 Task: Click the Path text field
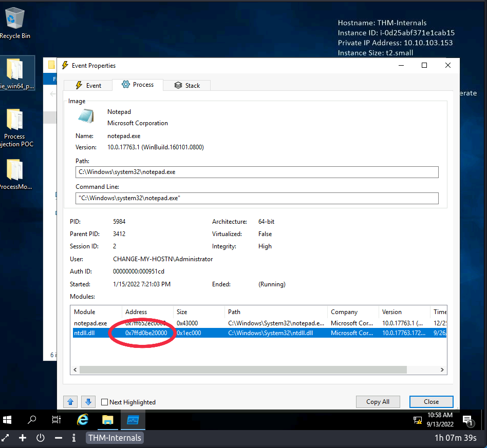[x=257, y=172]
